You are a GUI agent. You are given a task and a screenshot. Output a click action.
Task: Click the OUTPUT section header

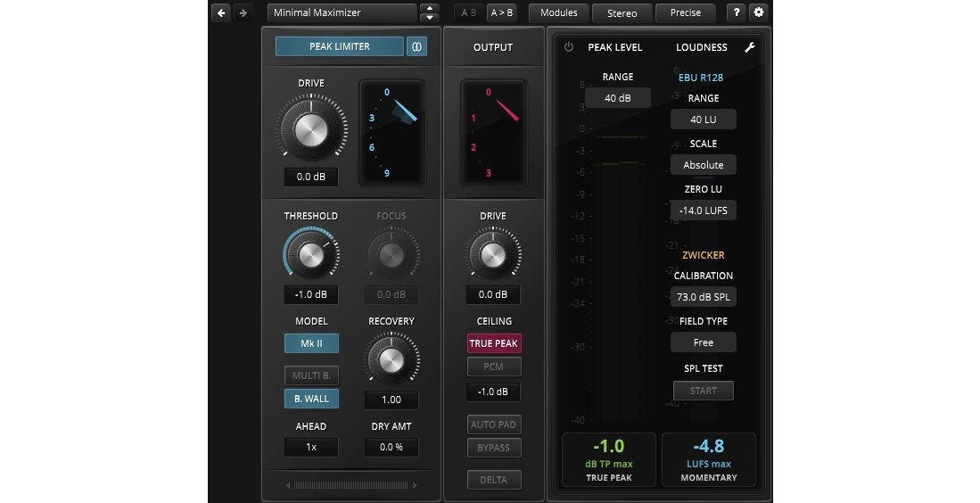pyautogui.click(x=493, y=47)
